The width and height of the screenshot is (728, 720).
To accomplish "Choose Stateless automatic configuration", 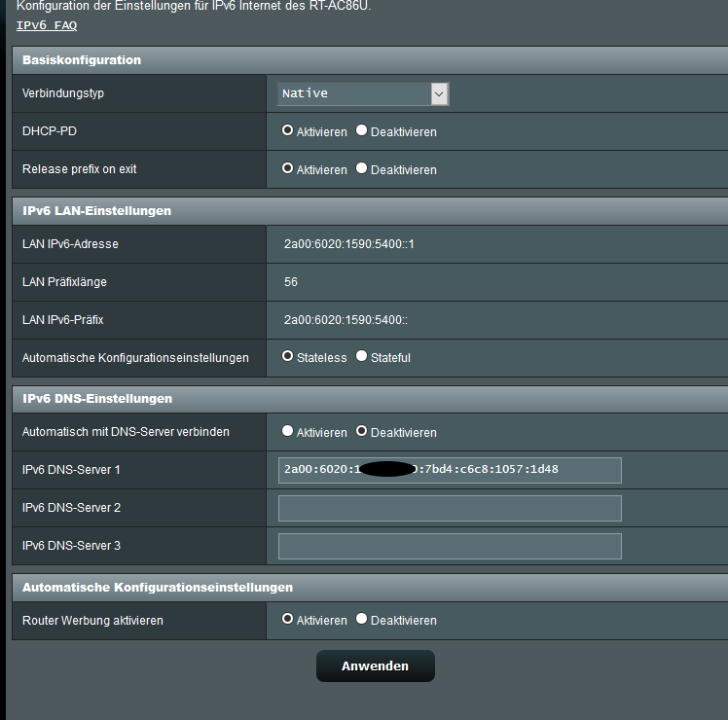I will pyautogui.click(x=288, y=357).
